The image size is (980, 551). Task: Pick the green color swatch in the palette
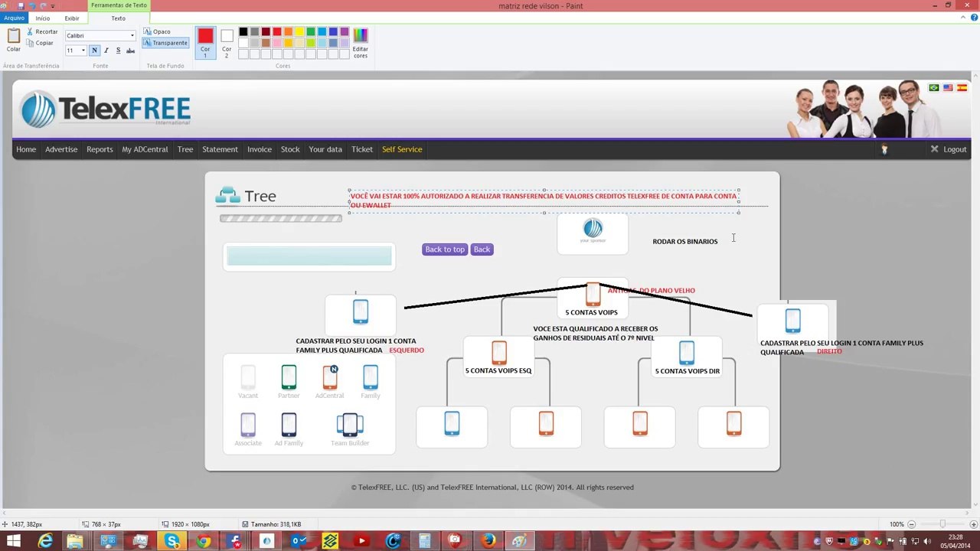click(311, 31)
